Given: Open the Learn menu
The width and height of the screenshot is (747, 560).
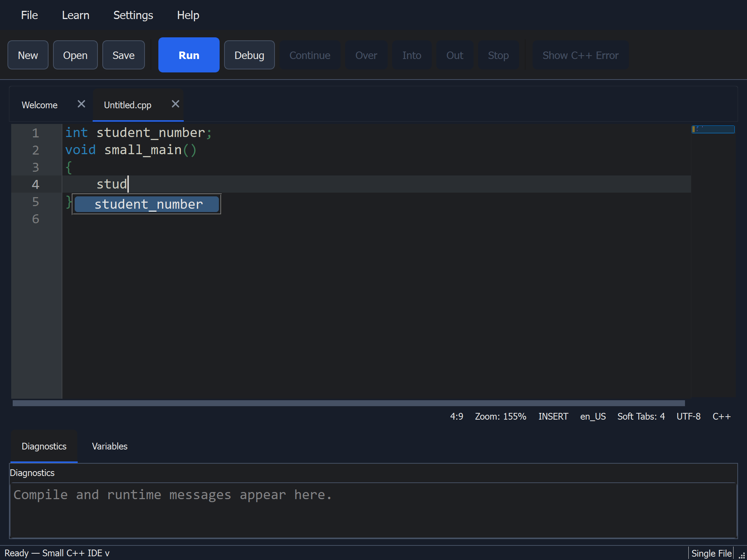Looking at the screenshot, I should pos(75,15).
